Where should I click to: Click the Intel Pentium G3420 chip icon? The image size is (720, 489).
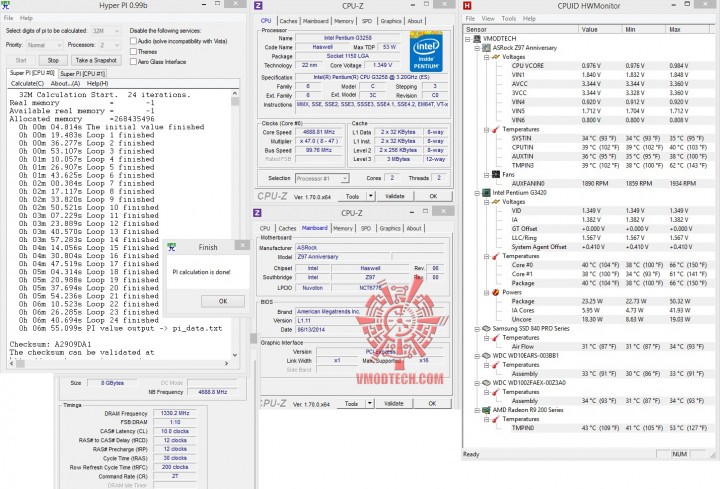pos(487,192)
